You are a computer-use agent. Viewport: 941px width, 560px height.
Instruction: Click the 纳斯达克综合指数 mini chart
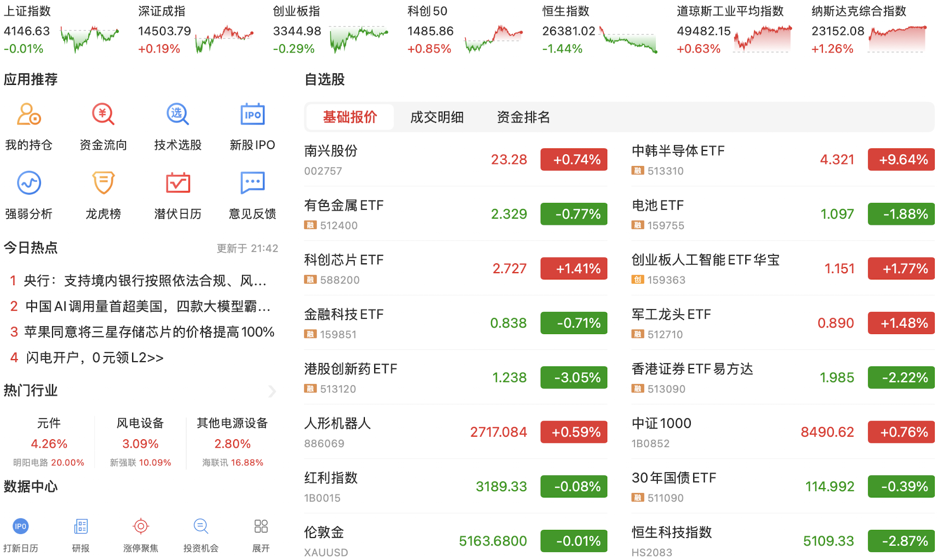(x=897, y=39)
